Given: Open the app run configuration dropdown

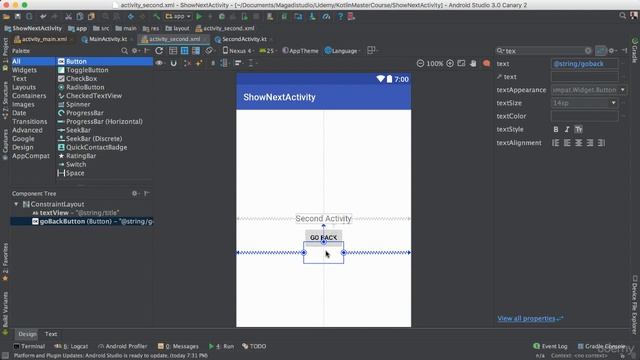Looking at the screenshot, I should (x=178, y=17).
